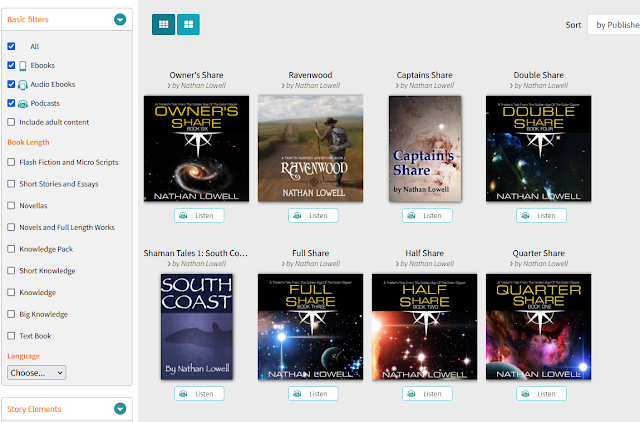
Task: Open the Captain's Share cover thumbnail
Action: (425, 149)
